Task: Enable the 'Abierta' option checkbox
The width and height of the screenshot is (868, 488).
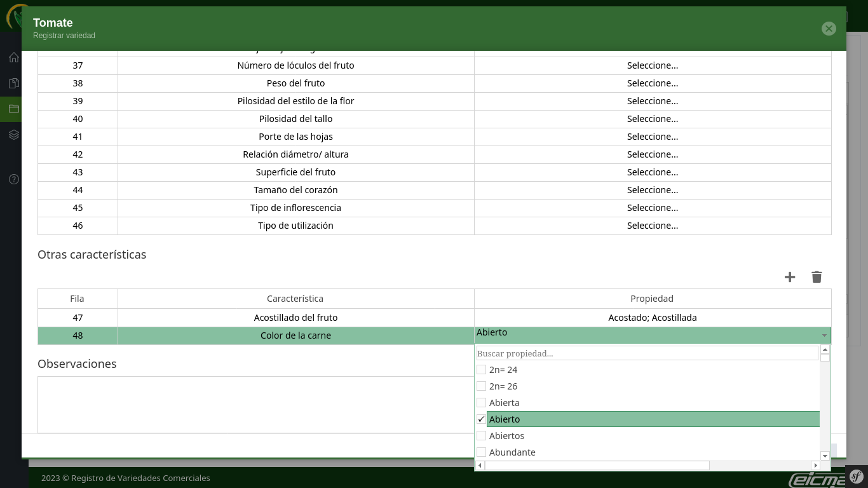Action: tap(482, 403)
